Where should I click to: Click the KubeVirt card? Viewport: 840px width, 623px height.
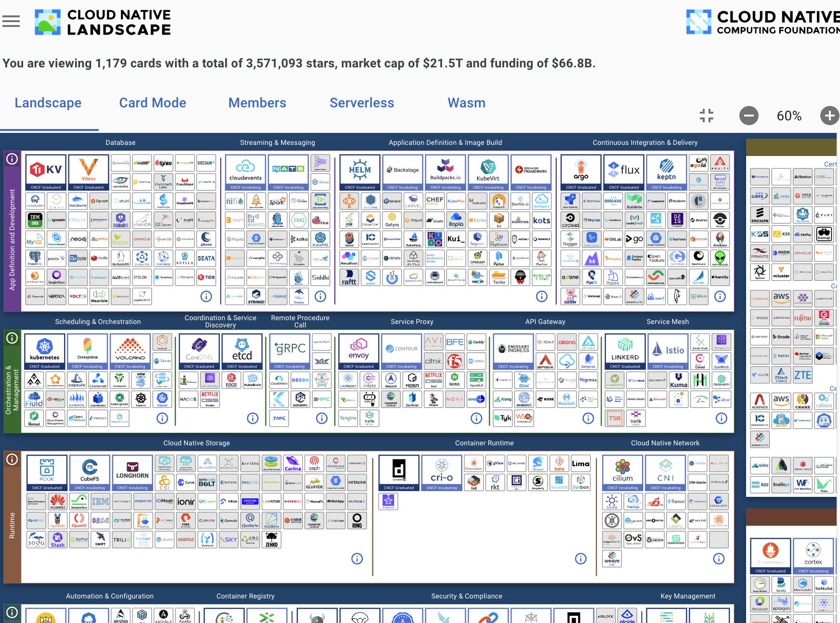click(488, 172)
